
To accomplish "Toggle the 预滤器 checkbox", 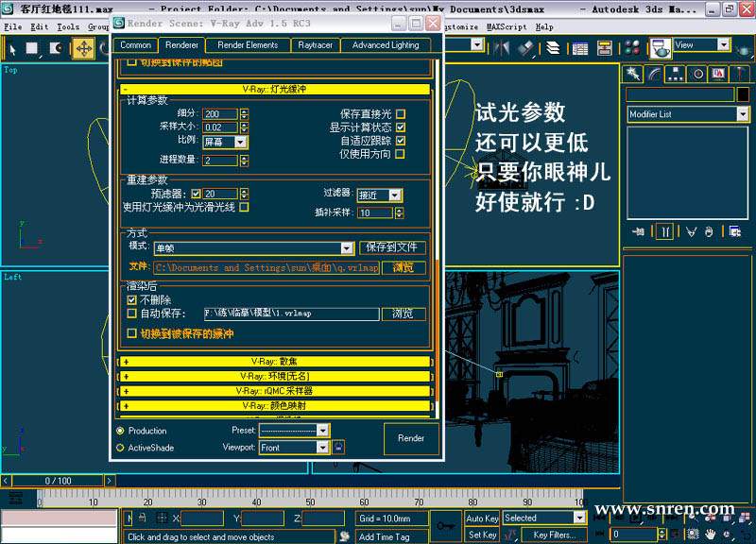I will 196,194.
